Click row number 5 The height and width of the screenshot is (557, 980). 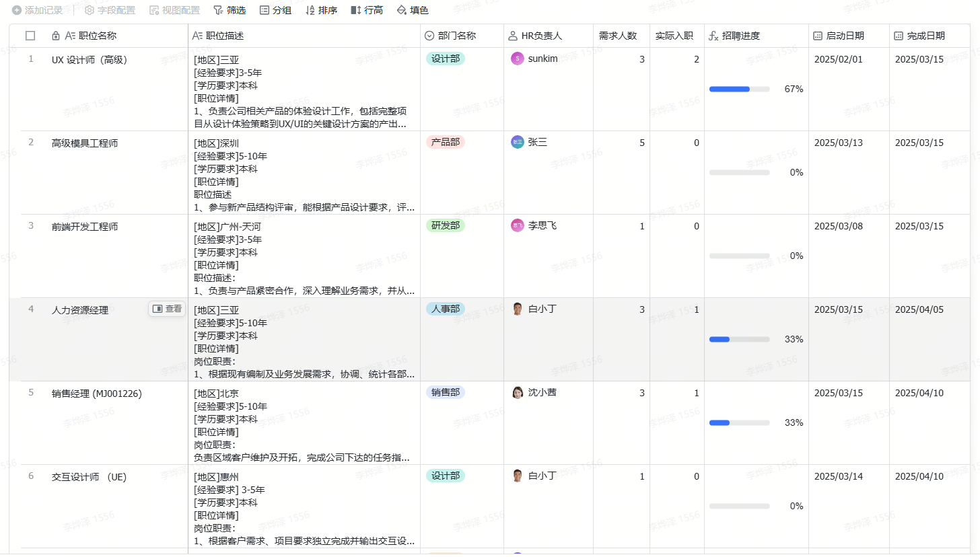click(31, 392)
